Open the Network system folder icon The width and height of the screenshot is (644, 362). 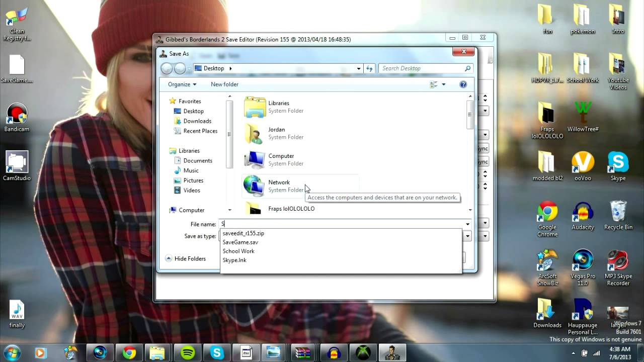coord(255,186)
